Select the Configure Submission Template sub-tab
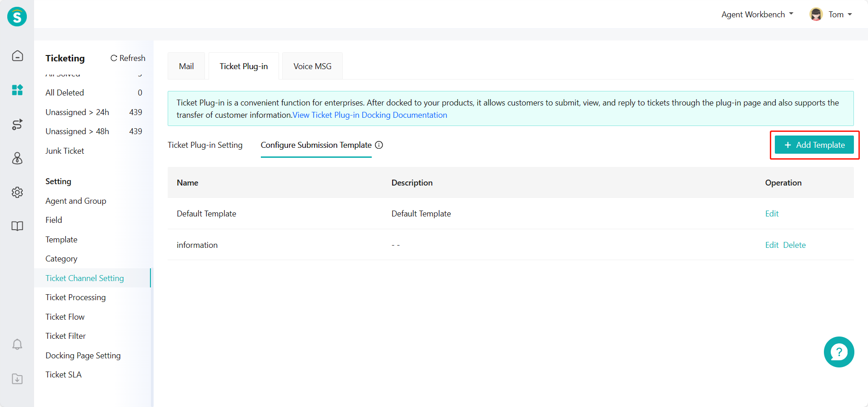This screenshot has width=868, height=407. point(316,145)
